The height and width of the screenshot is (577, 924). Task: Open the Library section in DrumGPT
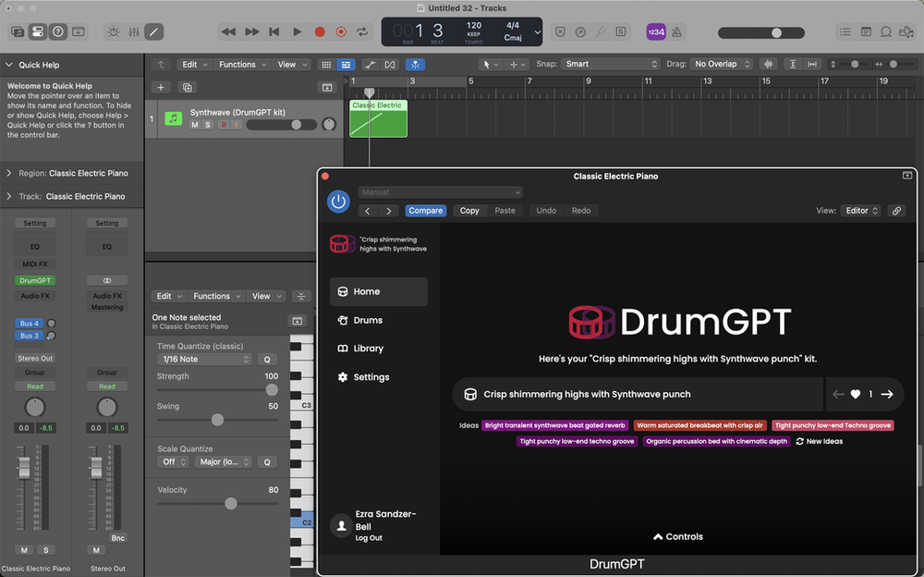[368, 349]
